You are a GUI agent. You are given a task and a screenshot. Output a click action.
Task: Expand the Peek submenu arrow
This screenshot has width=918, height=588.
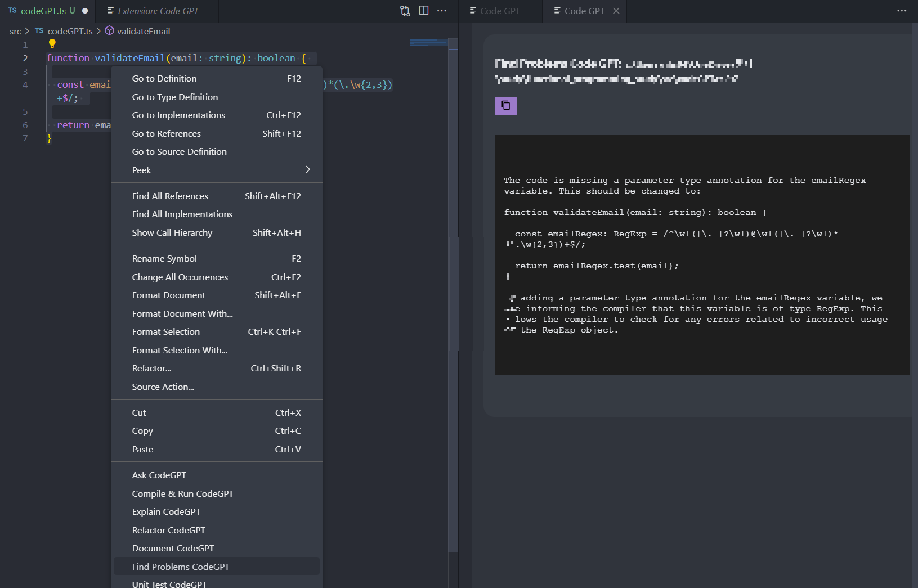point(308,170)
